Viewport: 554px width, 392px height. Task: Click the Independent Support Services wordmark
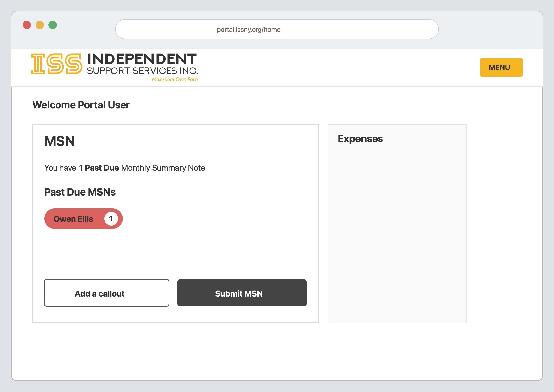[x=142, y=64]
